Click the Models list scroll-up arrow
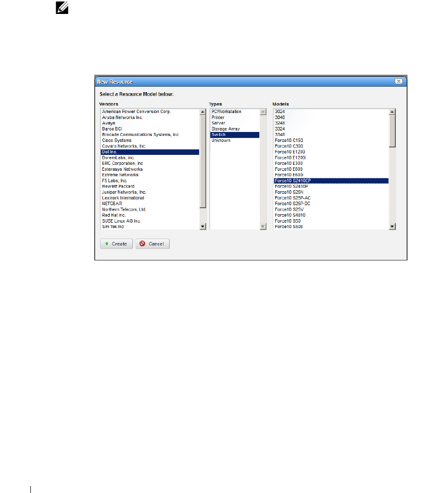Viewport: 448px width, 493px height. [x=392, y=112]
